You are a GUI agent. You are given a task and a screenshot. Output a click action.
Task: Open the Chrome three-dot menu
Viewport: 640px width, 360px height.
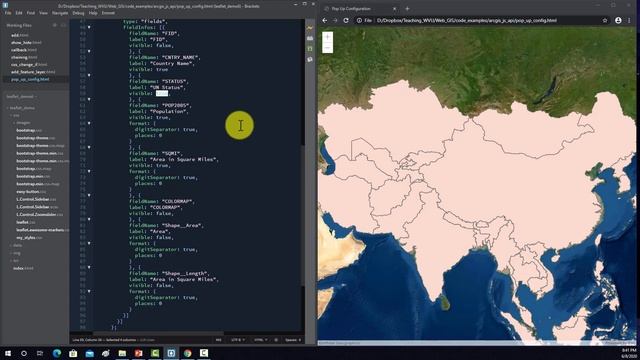click(x=629, y=20)
